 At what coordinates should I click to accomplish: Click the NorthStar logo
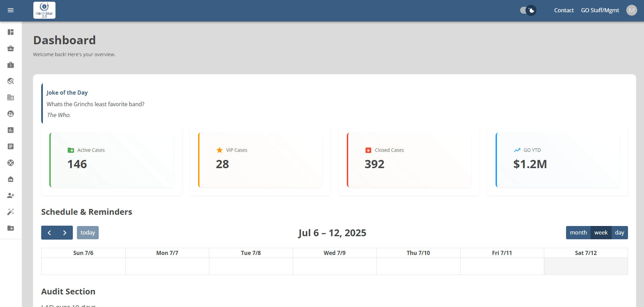coord(44,10)
